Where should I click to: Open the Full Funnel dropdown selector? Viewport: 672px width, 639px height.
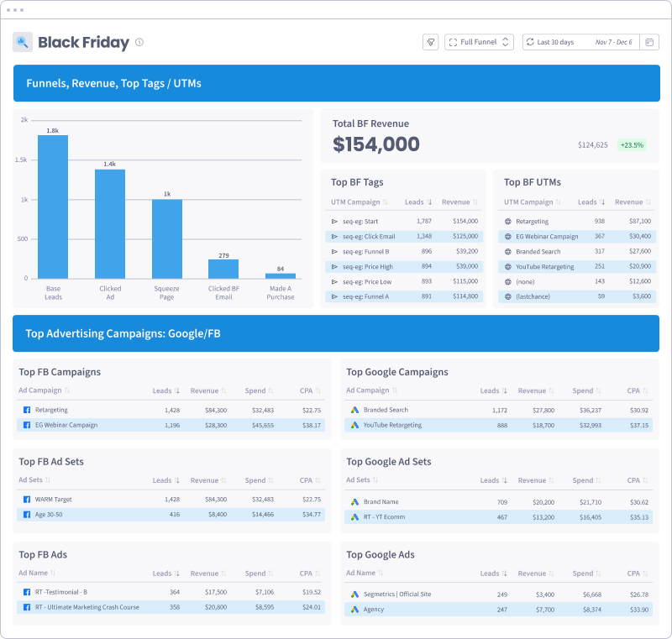coord(479,42)
